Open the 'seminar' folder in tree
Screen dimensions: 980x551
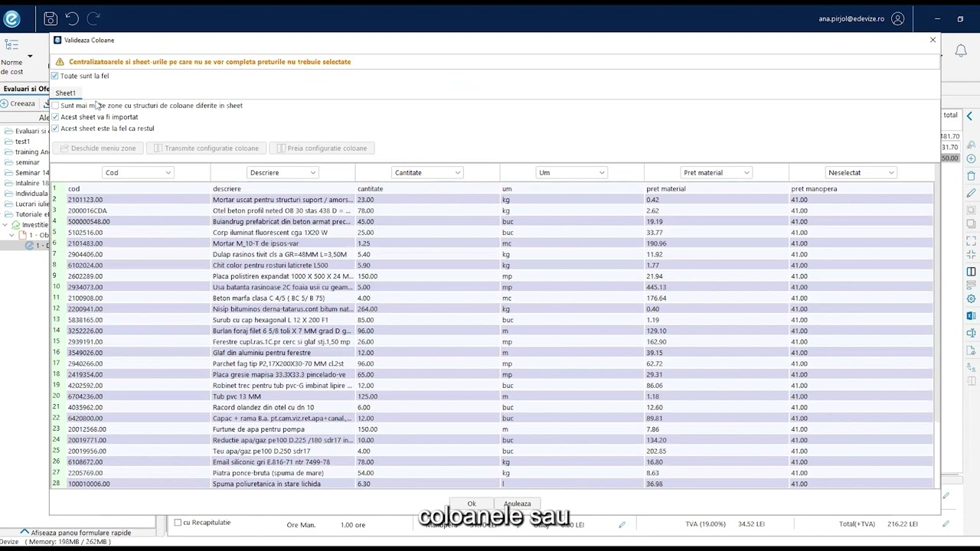tap(27, 163)
